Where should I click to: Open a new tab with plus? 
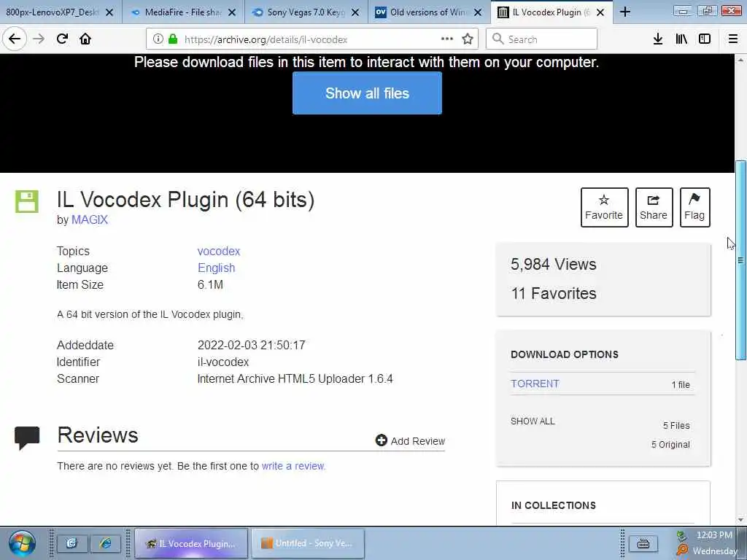[x=625, y=12]
